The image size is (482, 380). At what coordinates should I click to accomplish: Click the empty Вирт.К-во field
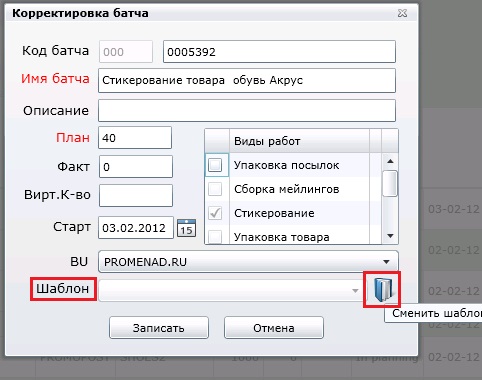click(x=136, y=195)
